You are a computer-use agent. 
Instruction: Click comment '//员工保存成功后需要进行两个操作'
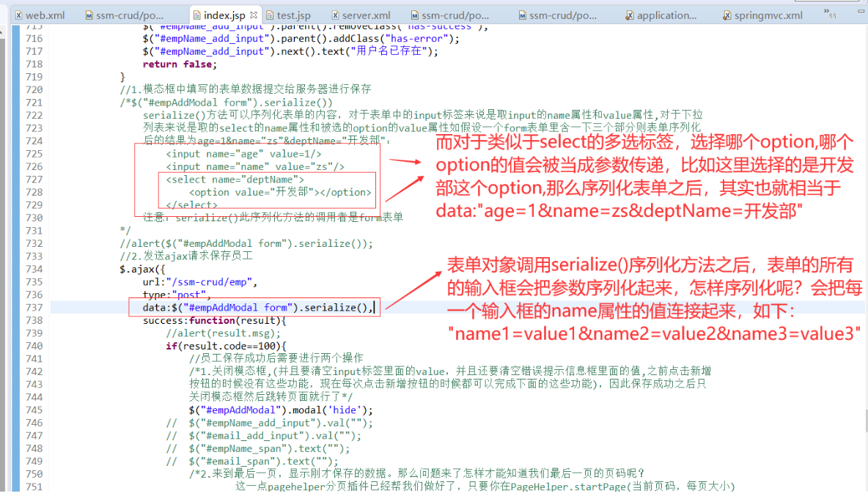pyautogui.click(x=276, y=359)
